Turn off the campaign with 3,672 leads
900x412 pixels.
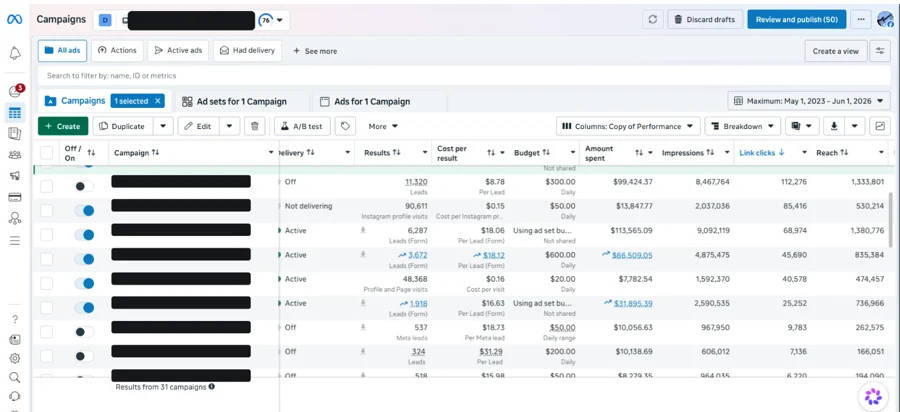pos(84,259)
